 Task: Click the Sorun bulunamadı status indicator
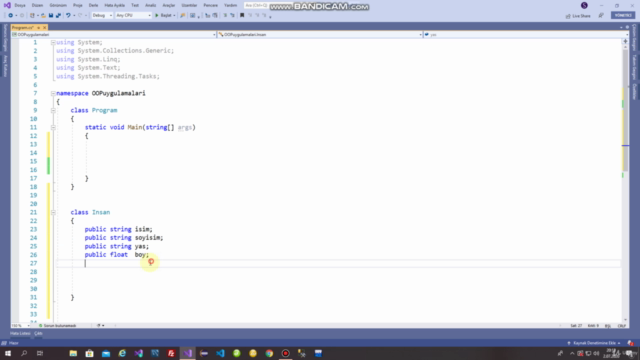[58, 326]
